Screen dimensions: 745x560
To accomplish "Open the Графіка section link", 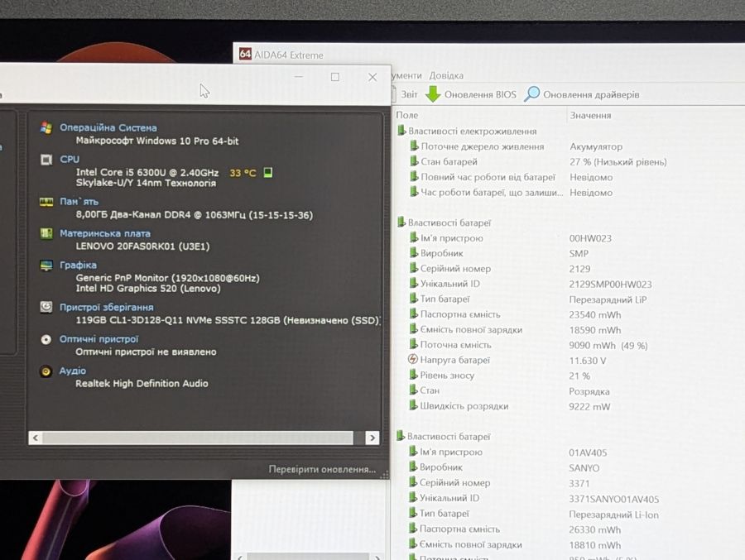I will 78,265.
